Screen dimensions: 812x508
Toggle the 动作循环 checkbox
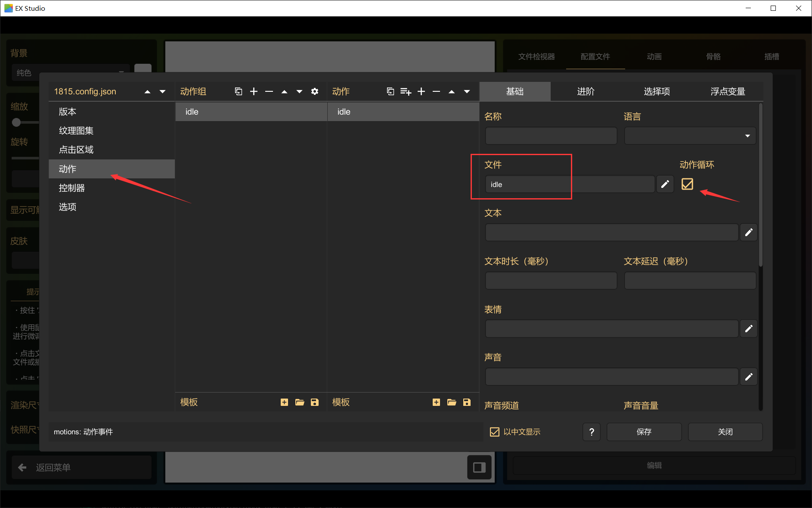[687, 184]
